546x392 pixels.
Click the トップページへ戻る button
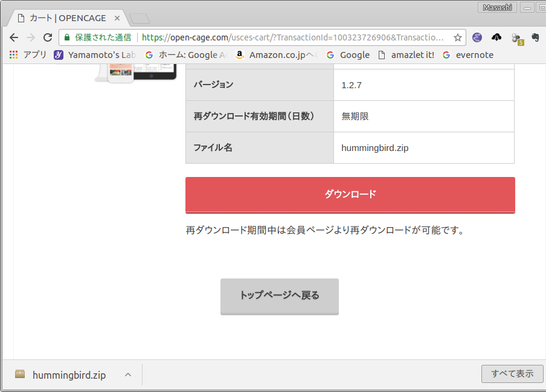coord(279,296)
